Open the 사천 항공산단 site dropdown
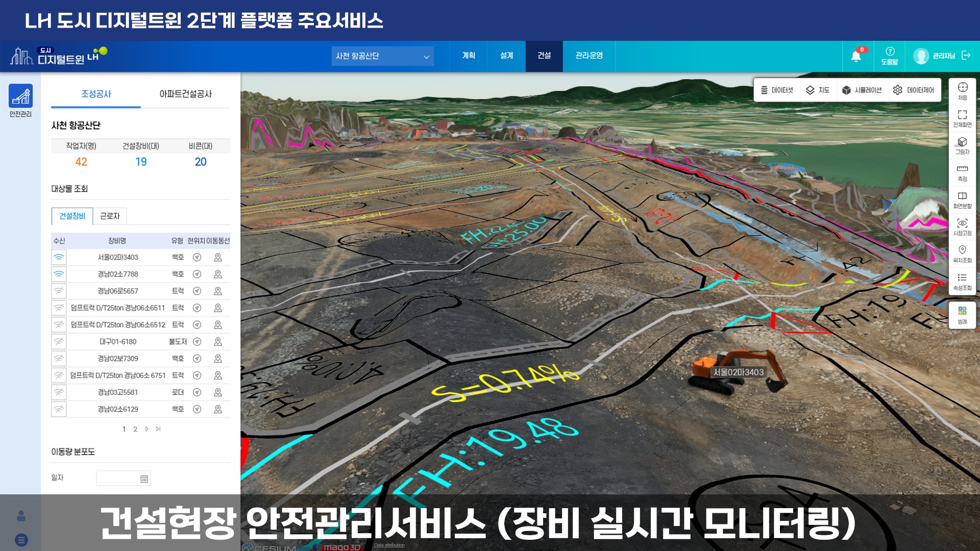The width and height of the screenshot is (980, 551). coord(382,56)
